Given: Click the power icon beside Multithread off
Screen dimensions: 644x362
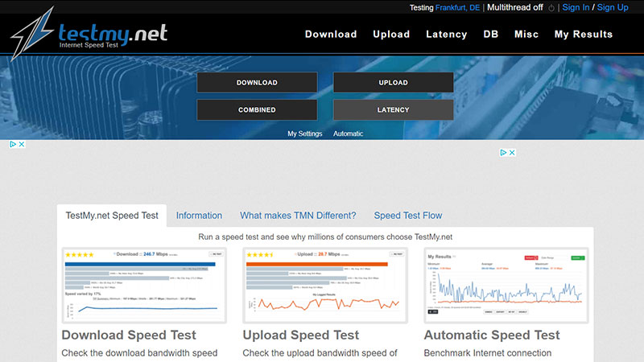Looking at the screenshot, I should tap(551, 8).
